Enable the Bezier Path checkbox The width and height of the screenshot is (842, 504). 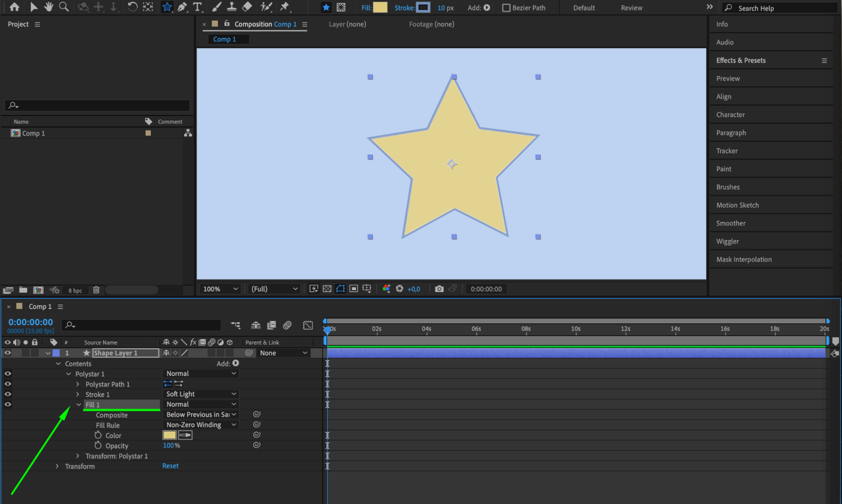[x=506, y=8]
